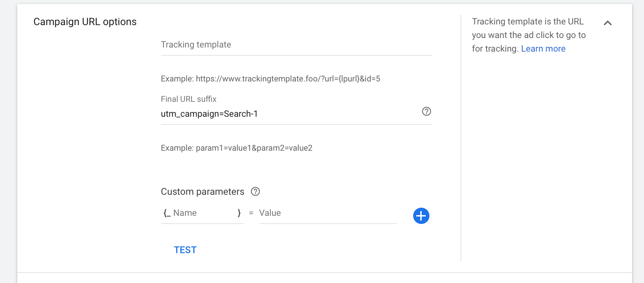
Task: Open the Custom parameters help tooltip icon
Action: 255,192
